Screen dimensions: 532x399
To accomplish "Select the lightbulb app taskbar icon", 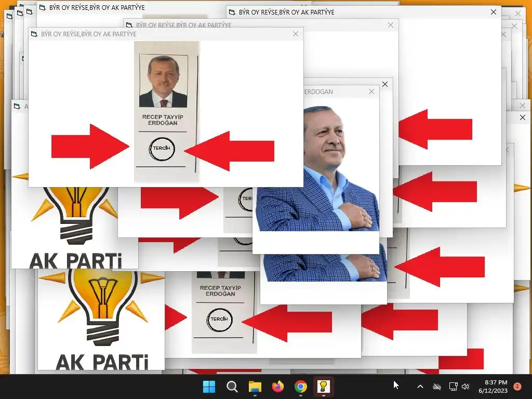I will point(323,387).
